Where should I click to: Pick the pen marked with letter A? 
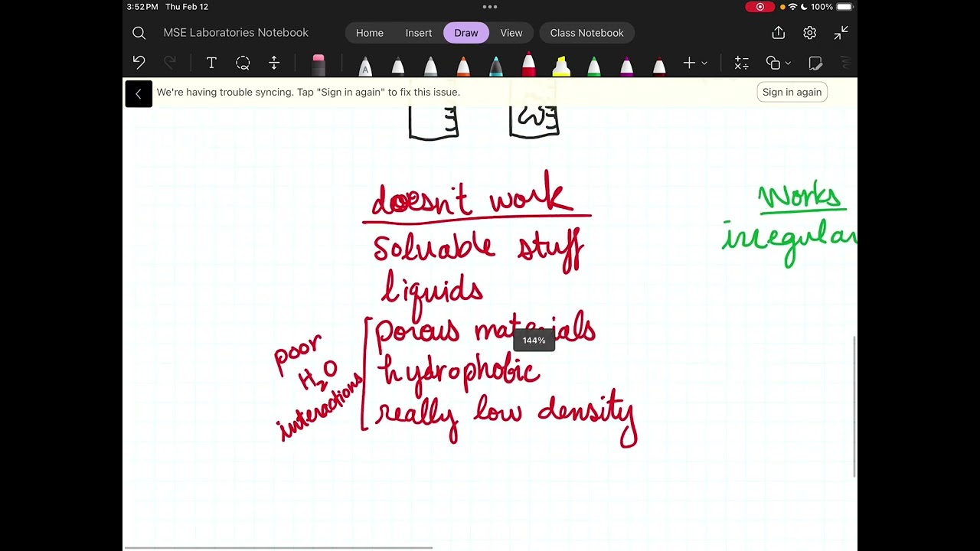pyautogui.click(x=365, y=65)
